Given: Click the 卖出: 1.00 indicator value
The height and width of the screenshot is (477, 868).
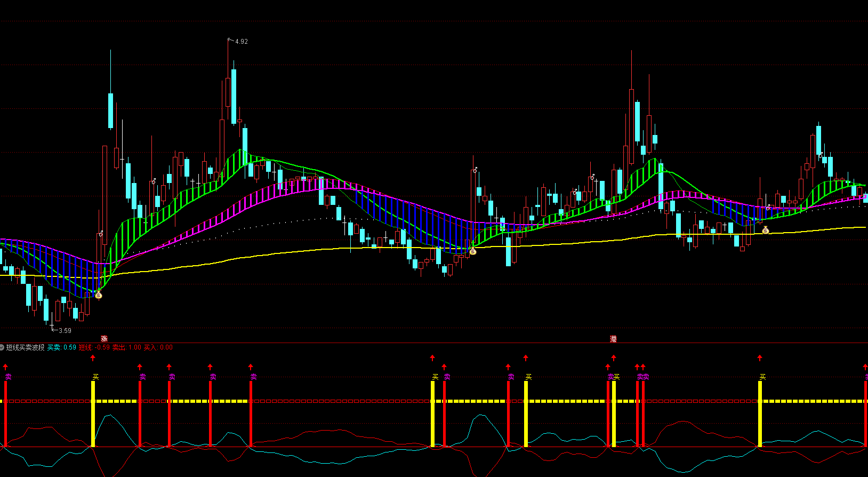Looking at the screenshot, I should pos(126,347).
